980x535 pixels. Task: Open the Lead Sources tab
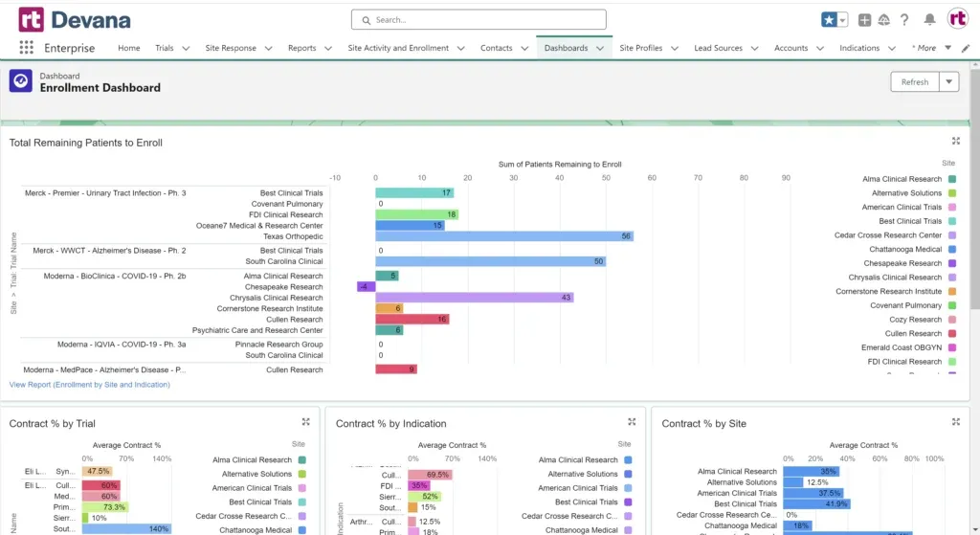point(718,48)
